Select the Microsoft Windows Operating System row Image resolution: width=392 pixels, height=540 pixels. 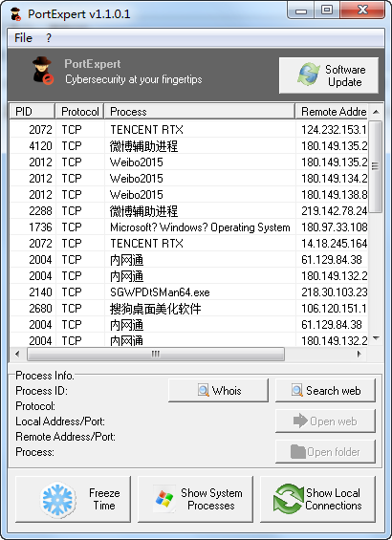tap(188, 227)
